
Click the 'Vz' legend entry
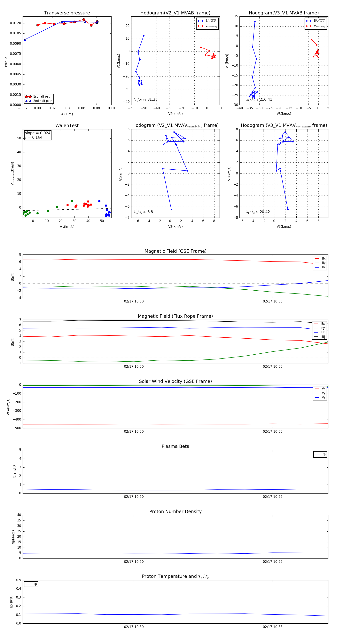click(x=320, y=398)
